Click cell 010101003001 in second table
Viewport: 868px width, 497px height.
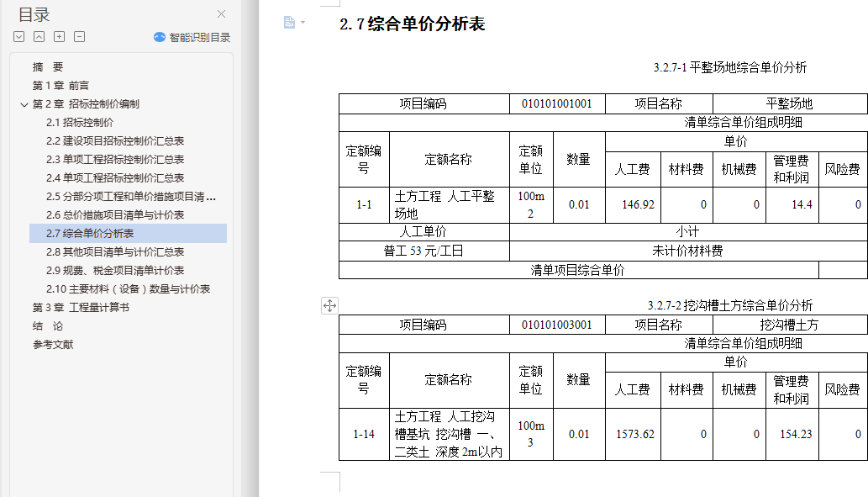click(x=557, y=325)
